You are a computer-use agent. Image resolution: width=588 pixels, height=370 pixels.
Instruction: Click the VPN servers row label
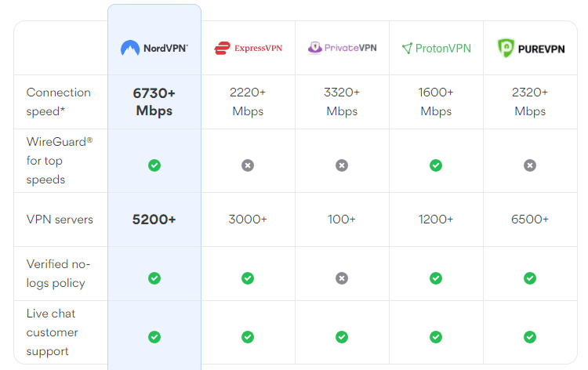pyautogui.click(x=60, y=219)
